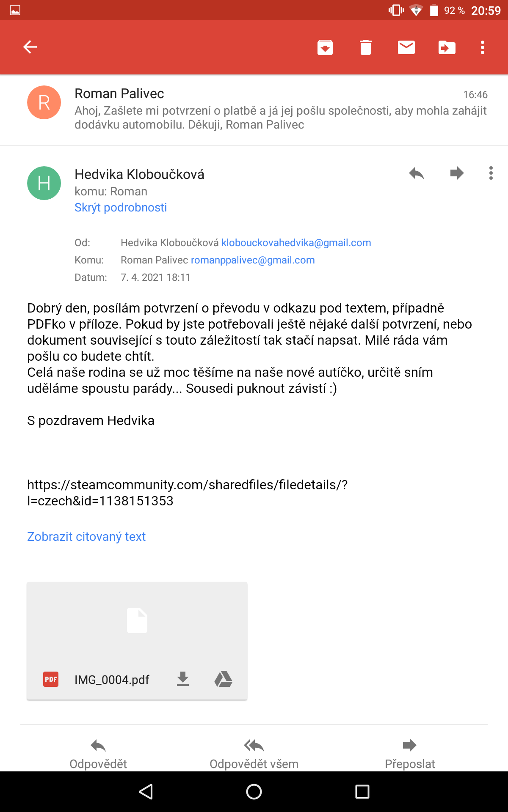The image size is (508, 812).
Task: Open the IMG_0004.pdf attachment preview
Action: coord(137,622)
